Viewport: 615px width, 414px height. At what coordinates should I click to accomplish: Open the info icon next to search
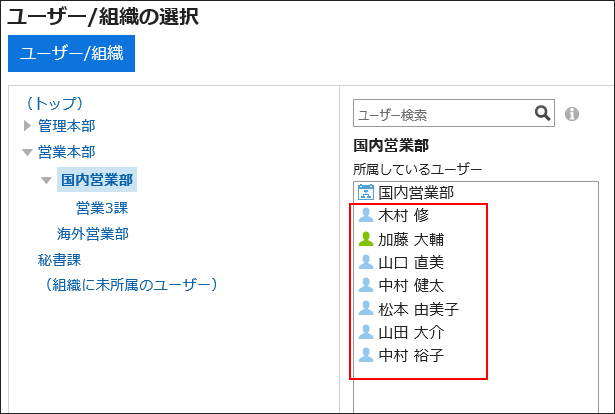coord(571,114)
